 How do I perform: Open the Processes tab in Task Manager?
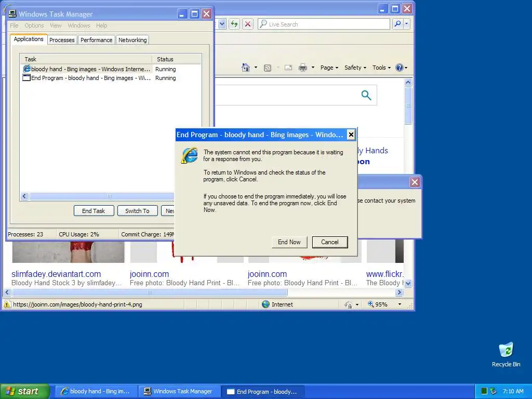62,39
